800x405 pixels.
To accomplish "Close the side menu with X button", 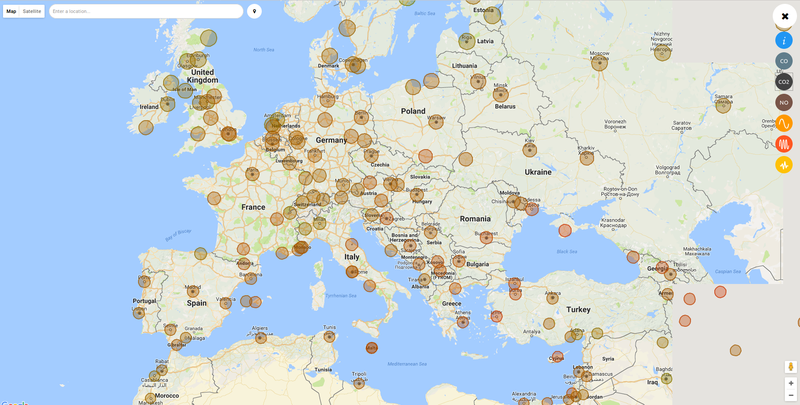I will (x=785, y=16).
